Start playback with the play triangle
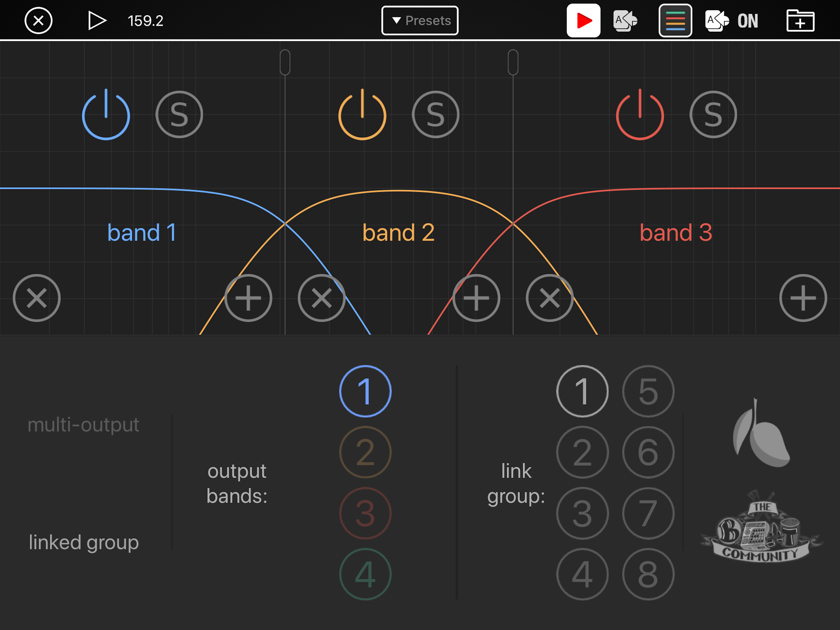The width and height of the screenshot is (840, 630). (x=97, y=21)
